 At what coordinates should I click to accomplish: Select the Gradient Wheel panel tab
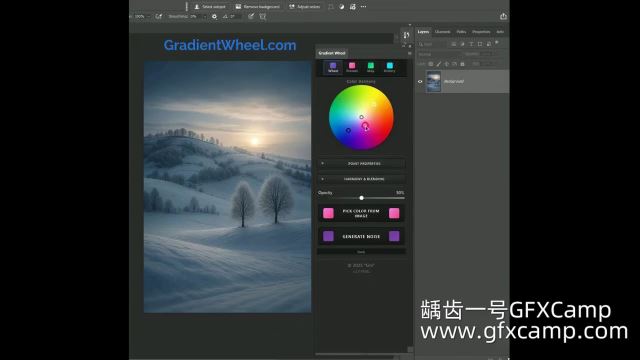[332, 53]
